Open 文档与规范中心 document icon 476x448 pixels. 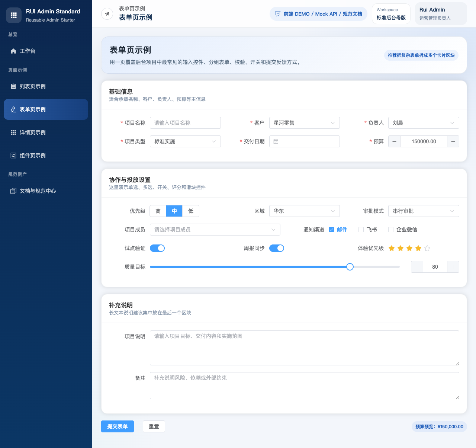pyautogui.click(x=13, y=191)
